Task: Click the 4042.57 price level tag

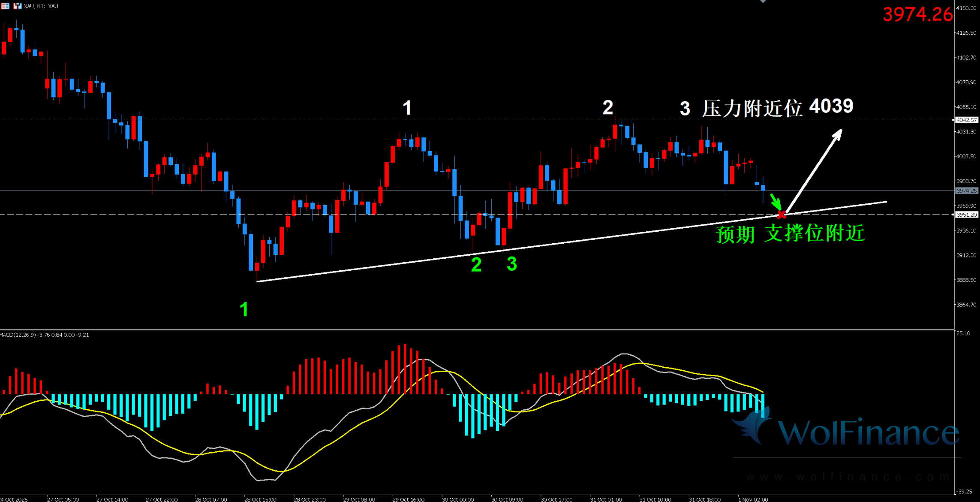Action: [966, 120]
